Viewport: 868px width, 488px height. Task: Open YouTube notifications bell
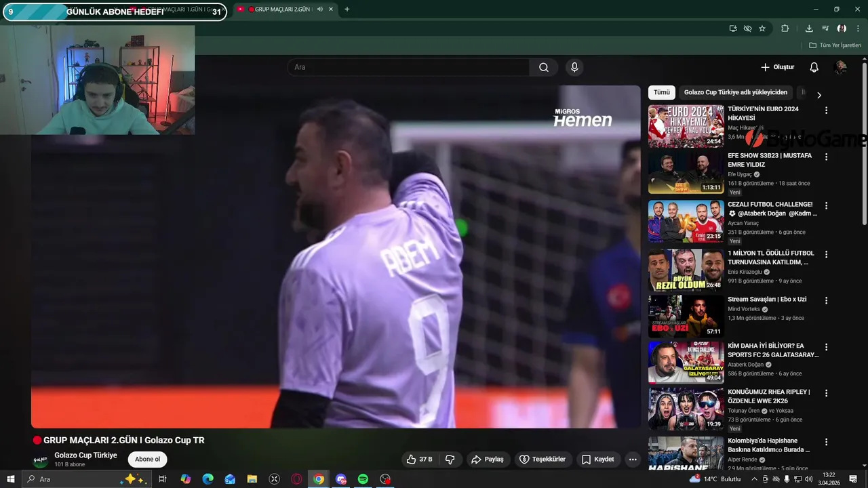pyautogui.click(x=814, y=67)
